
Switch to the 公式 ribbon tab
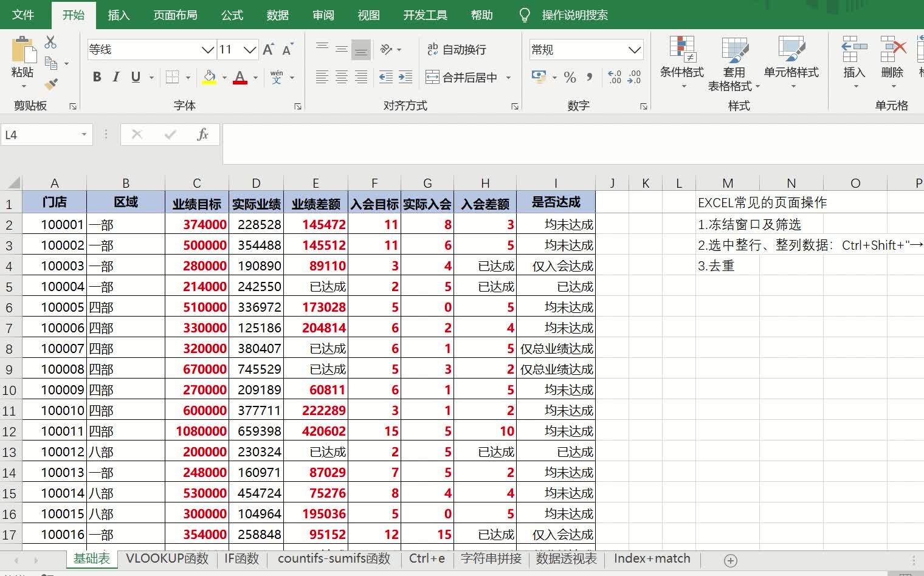point(232,15)
